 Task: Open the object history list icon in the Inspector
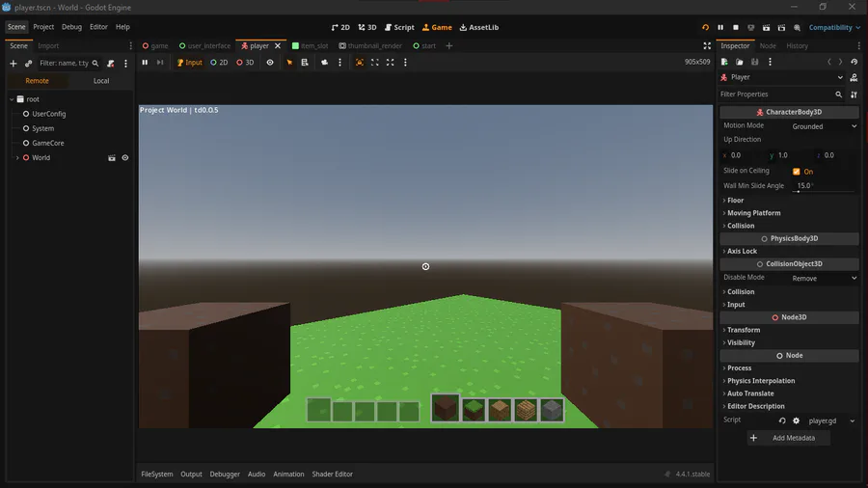[854, 62]
